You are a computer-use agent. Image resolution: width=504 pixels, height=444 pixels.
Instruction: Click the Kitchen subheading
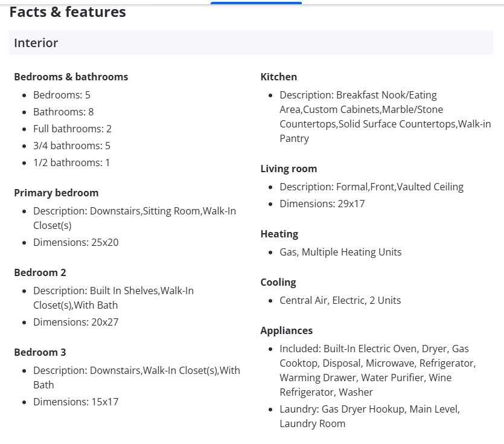(x=279, y=77)
